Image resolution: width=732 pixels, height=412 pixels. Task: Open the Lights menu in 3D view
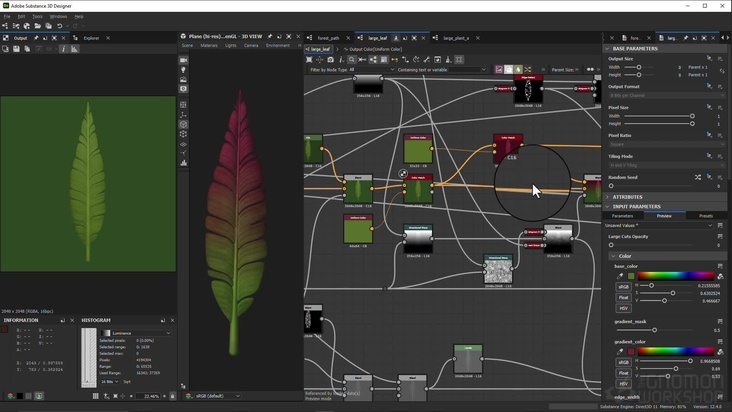coord(231,46)
